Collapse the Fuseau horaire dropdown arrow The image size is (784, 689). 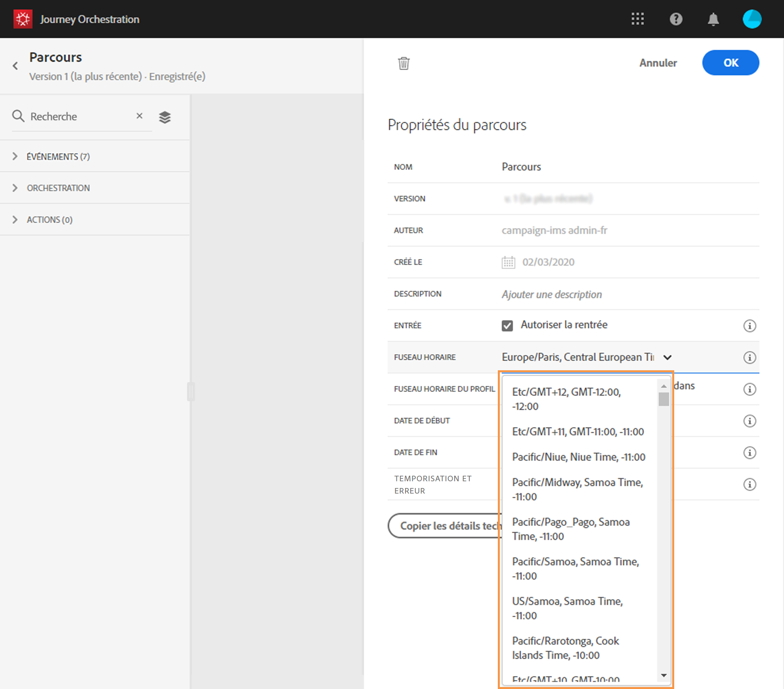[x=667, y=357]
